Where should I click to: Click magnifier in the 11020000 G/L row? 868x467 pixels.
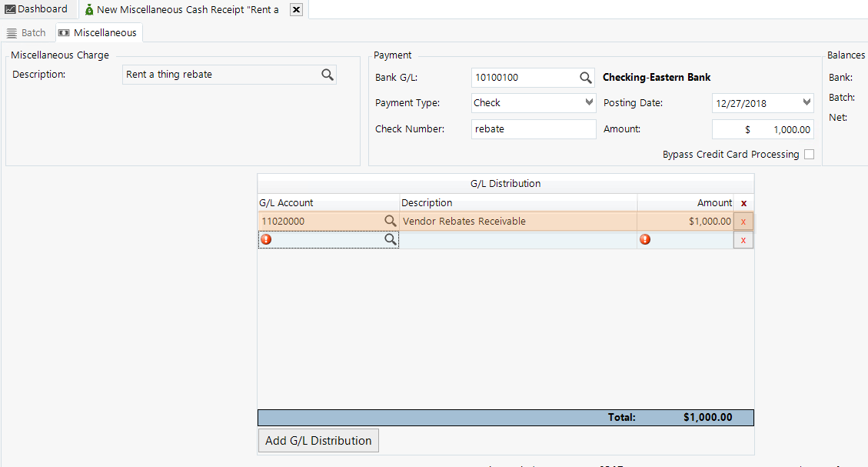[x=391, y=221]
